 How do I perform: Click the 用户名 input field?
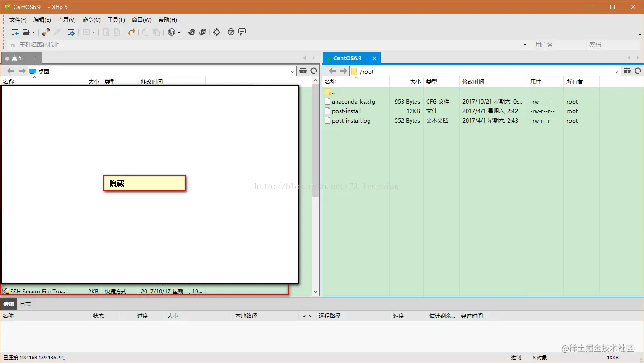click(x=559, y=45)
